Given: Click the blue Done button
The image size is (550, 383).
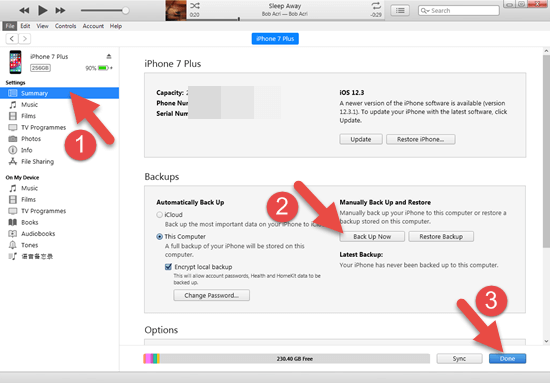Looking at the screenshot, I should pos(507,358).
